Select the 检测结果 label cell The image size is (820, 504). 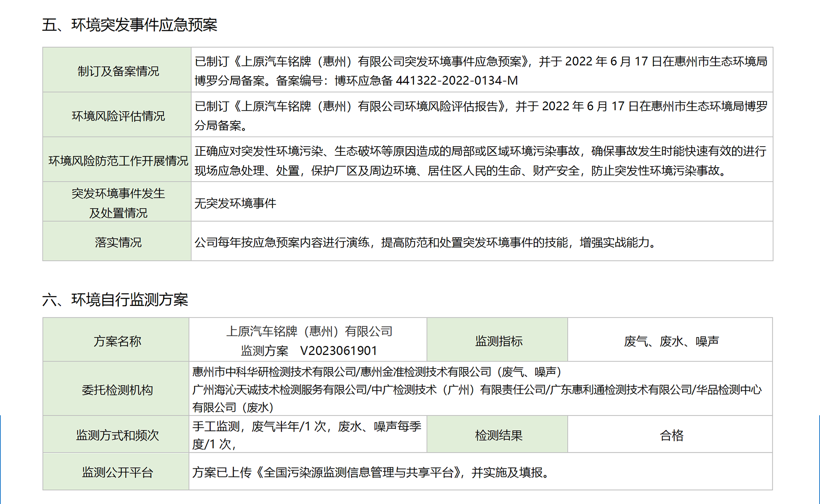click(497, 434)
